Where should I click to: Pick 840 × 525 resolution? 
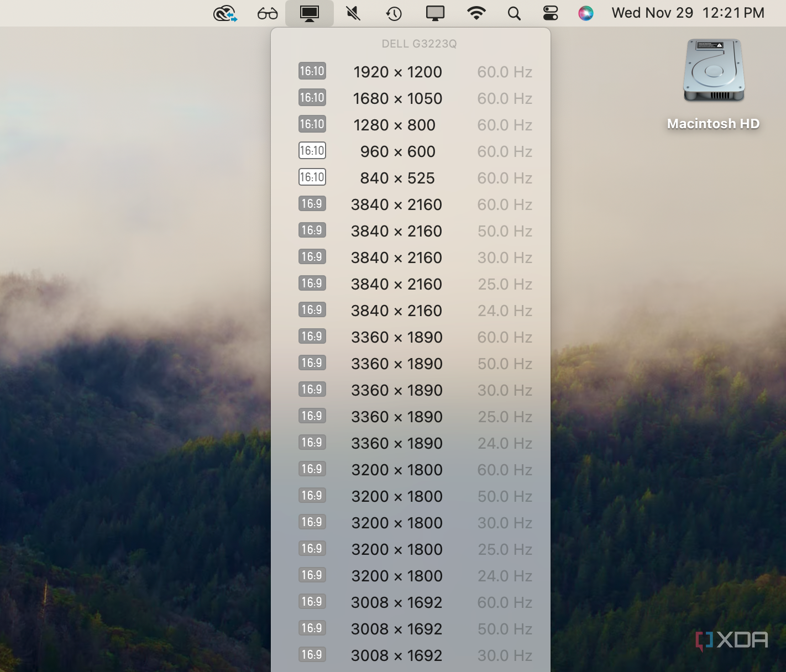(411, 178)
